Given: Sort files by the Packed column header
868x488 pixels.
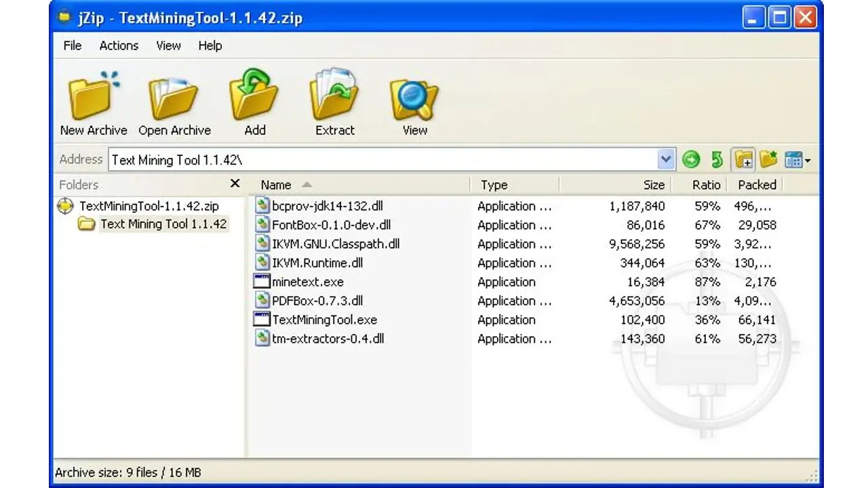Looking at the screenshot, I should pyautogui.click(x=755, y=184).
